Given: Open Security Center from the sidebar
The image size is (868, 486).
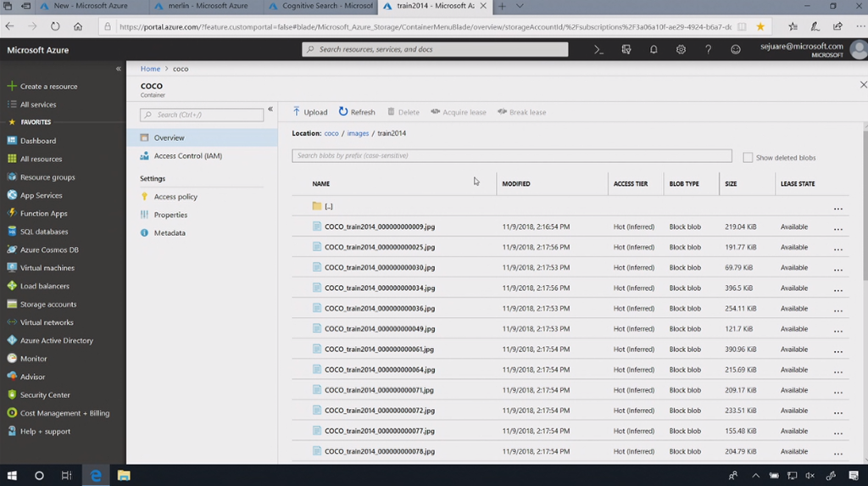Looking at the screenshot, I should pos(45,395).
